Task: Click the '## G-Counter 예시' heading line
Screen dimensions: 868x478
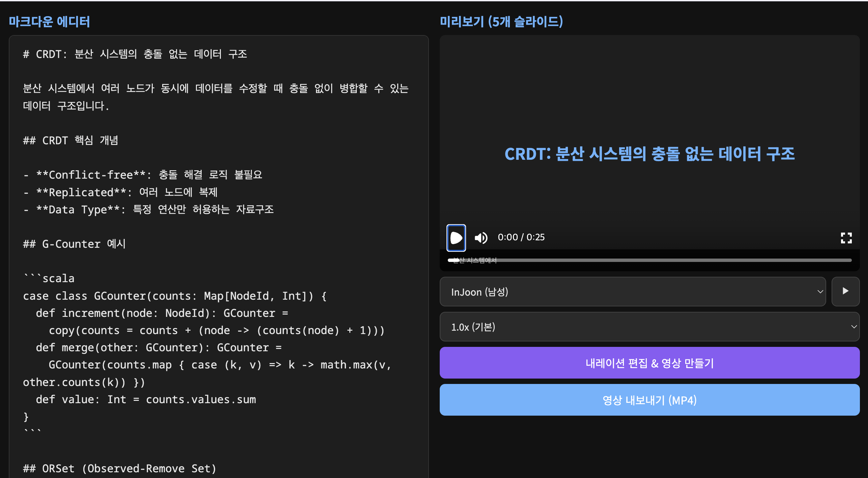Action: click(74, 244)
